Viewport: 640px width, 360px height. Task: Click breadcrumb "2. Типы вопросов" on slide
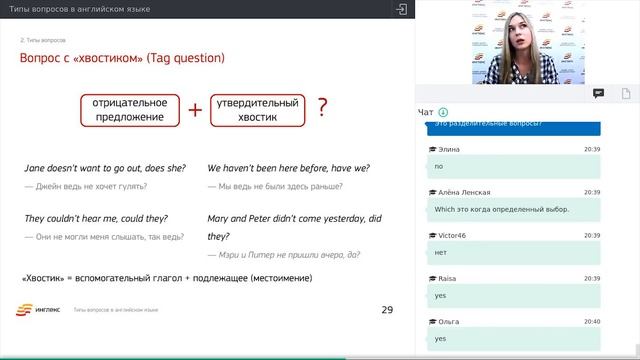43,40
